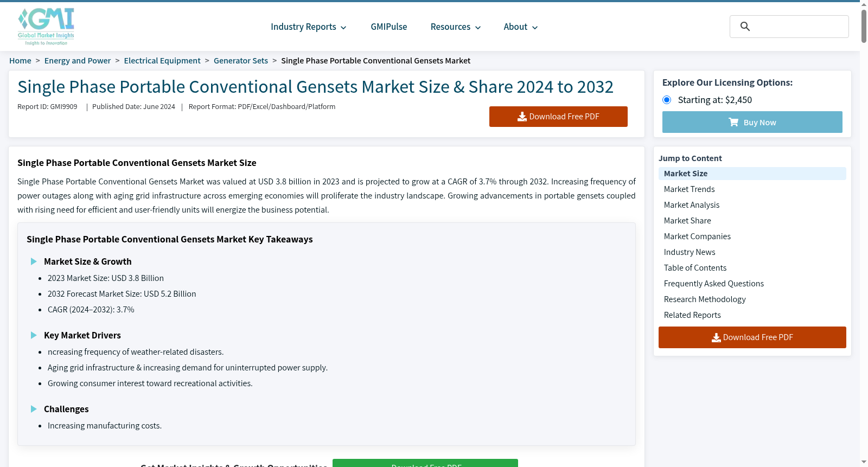Go to Home breadcrumb link
Screen dimensions: 868x467
(x=20, y=61)
